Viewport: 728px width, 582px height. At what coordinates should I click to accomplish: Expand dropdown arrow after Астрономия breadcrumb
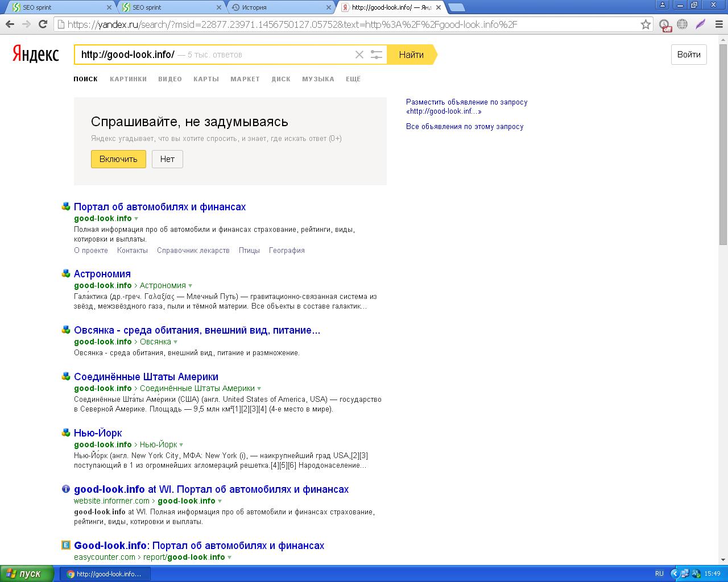190,286
